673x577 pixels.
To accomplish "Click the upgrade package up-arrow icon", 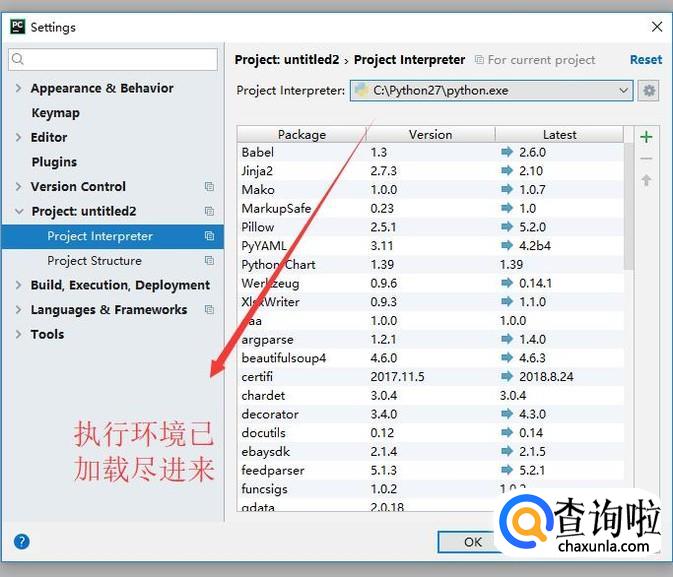I will click(x=646, y=180).
